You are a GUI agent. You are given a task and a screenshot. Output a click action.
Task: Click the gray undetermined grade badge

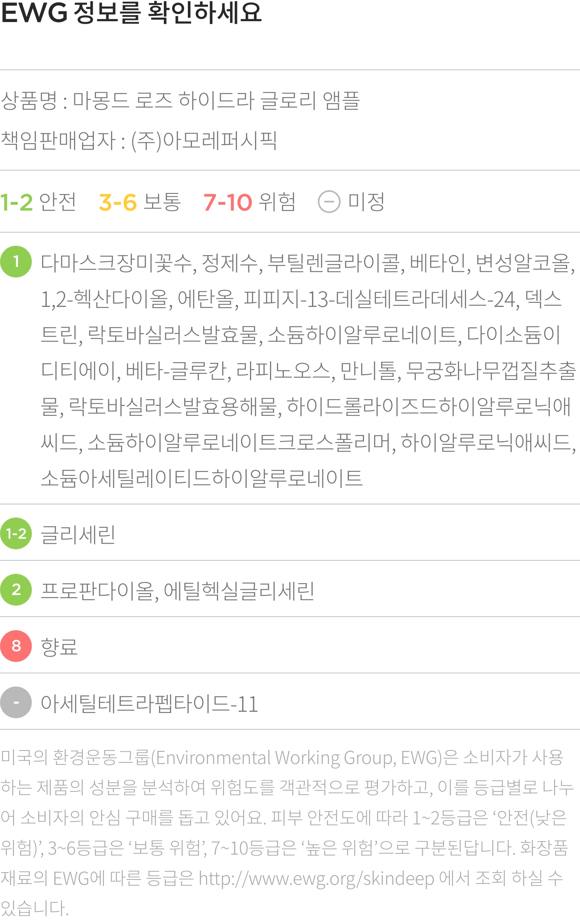(x=16, y=702)
